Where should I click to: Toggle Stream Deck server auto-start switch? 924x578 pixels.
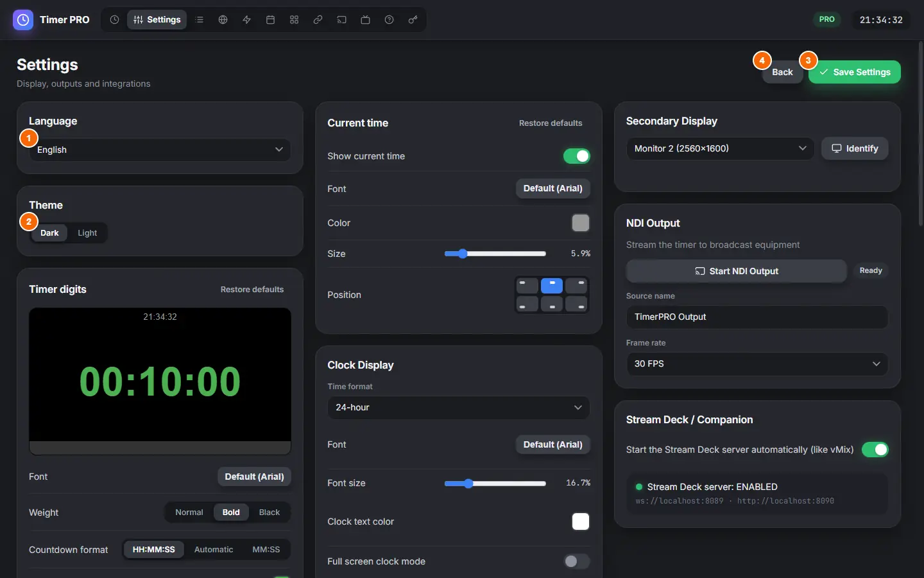[875, 450]
